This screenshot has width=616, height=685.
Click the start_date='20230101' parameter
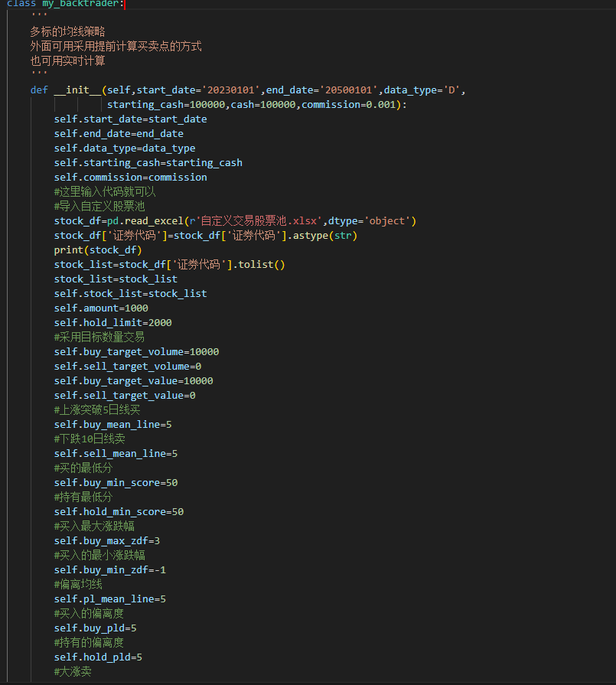click(x=197, y=90)
